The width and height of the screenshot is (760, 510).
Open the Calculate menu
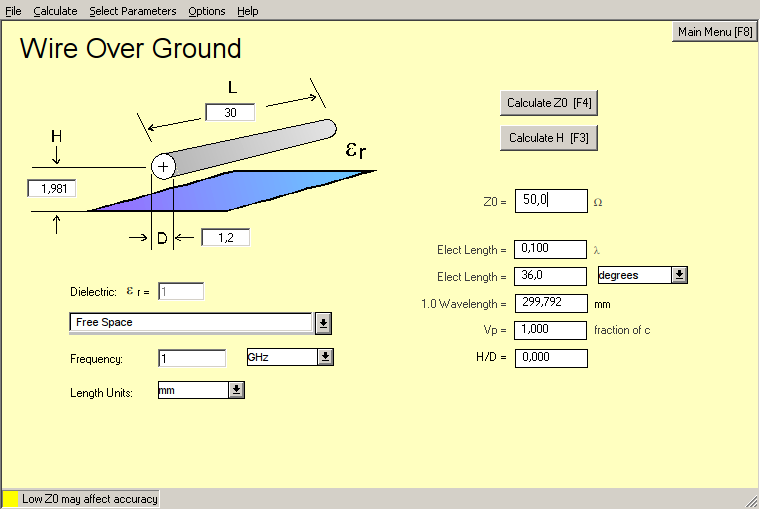pos(55,11)
